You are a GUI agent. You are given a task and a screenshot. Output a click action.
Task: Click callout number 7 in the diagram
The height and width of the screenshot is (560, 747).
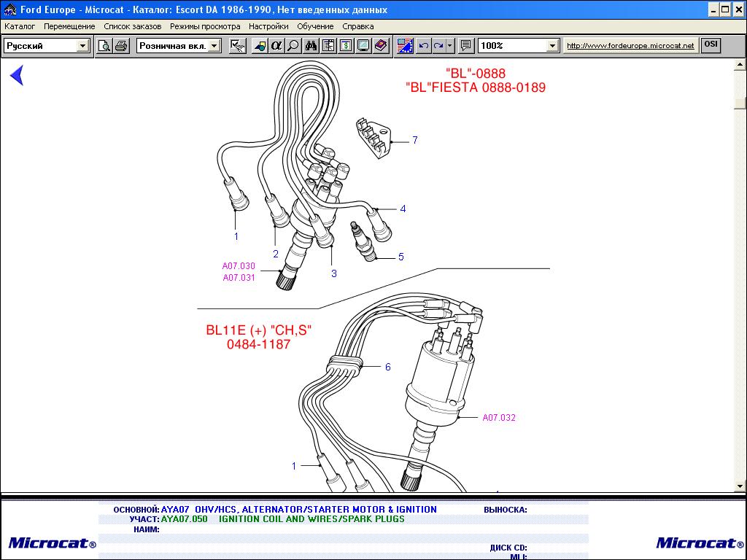tap(415, 140)
